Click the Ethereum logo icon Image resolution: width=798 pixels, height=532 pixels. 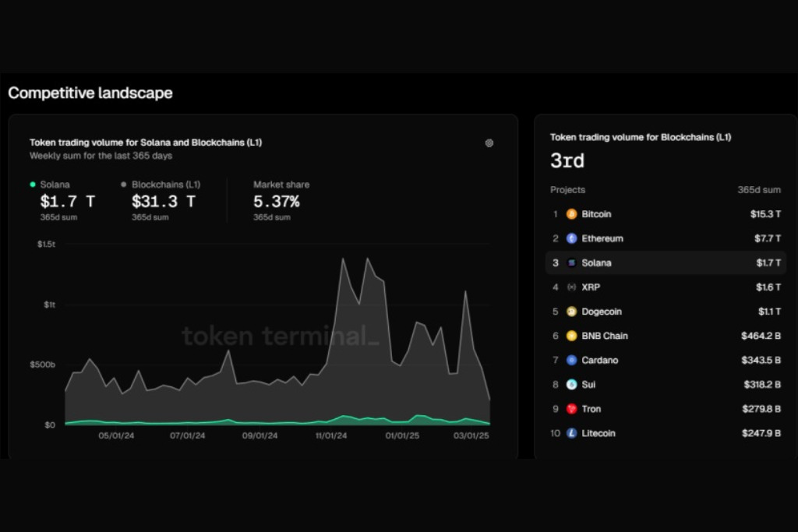pyautogui.click(x=571, y=238)
